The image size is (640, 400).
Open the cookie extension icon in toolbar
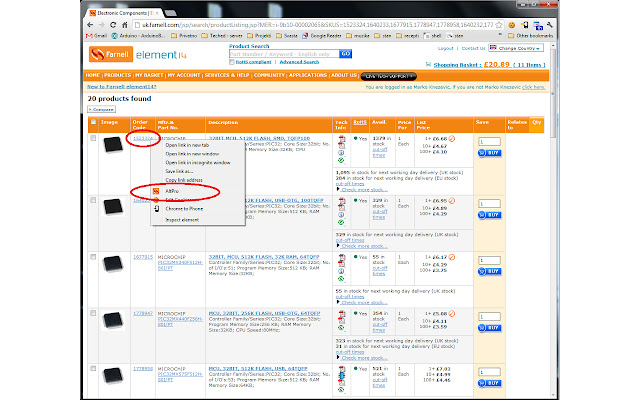click(x=512, y=25)
